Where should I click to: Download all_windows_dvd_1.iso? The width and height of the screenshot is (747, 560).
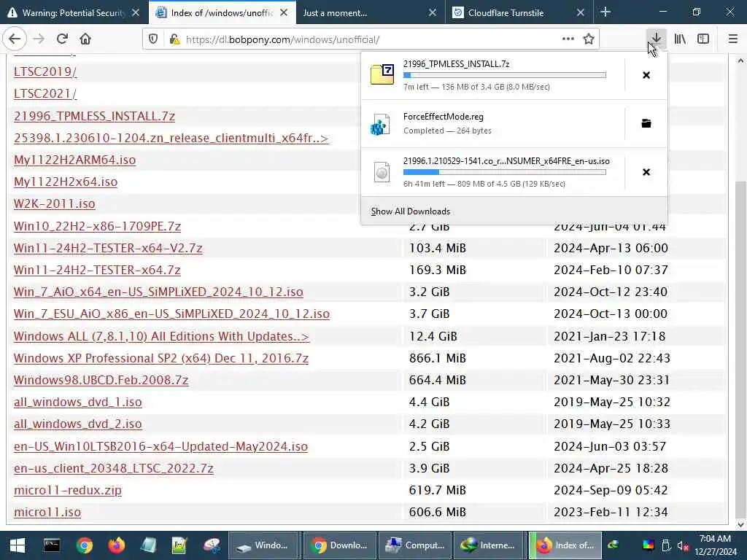click(77, 402)
